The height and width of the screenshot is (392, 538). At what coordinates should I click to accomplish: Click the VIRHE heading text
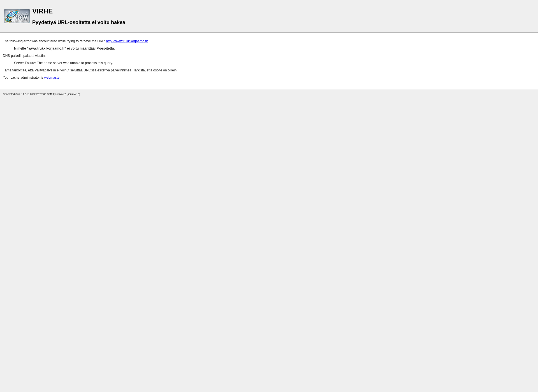42,11
